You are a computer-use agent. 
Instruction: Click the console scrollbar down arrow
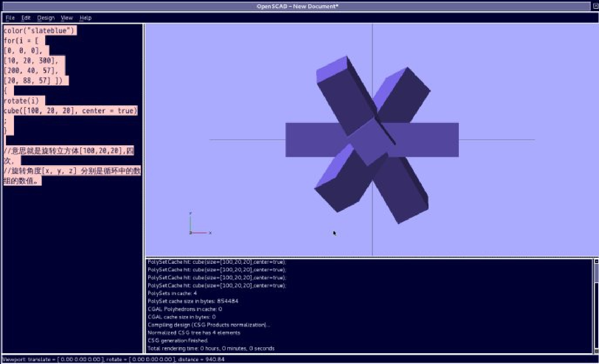(596, 350)
